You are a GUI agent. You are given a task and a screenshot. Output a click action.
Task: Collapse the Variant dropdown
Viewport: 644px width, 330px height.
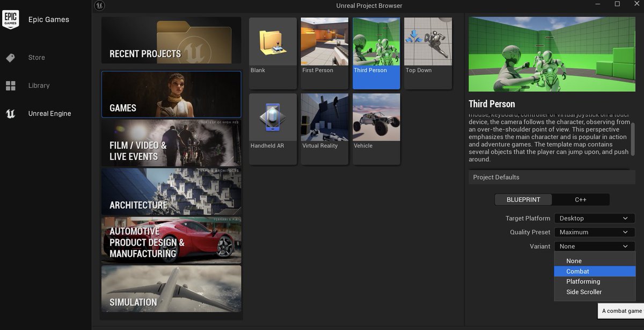595,246
